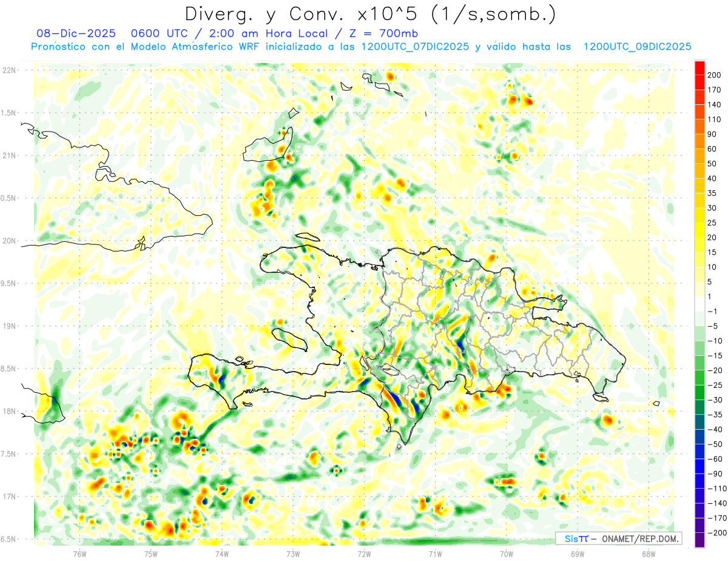
Task: Click the '-140' value on the color scale
Action: click(x=716, y=503)
